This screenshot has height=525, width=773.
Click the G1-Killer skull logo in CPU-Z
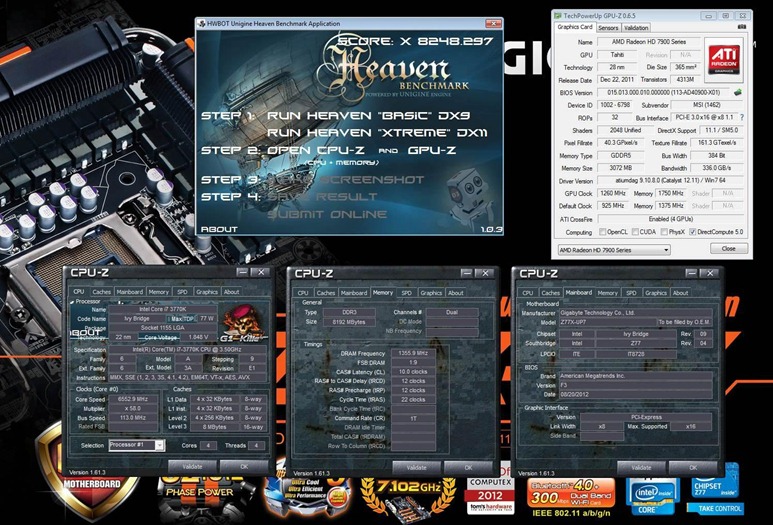(243, 323)
